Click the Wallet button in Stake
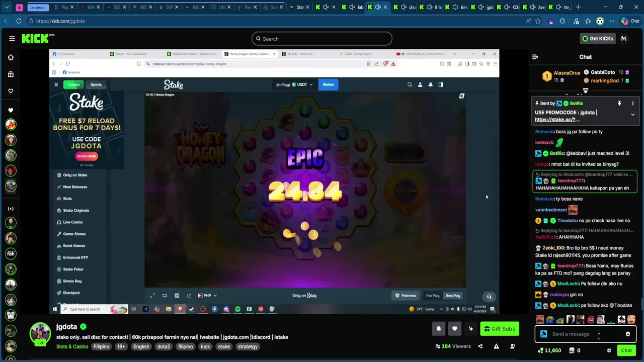The width and height of the screenshot is (644, 362). pos(328,84)
